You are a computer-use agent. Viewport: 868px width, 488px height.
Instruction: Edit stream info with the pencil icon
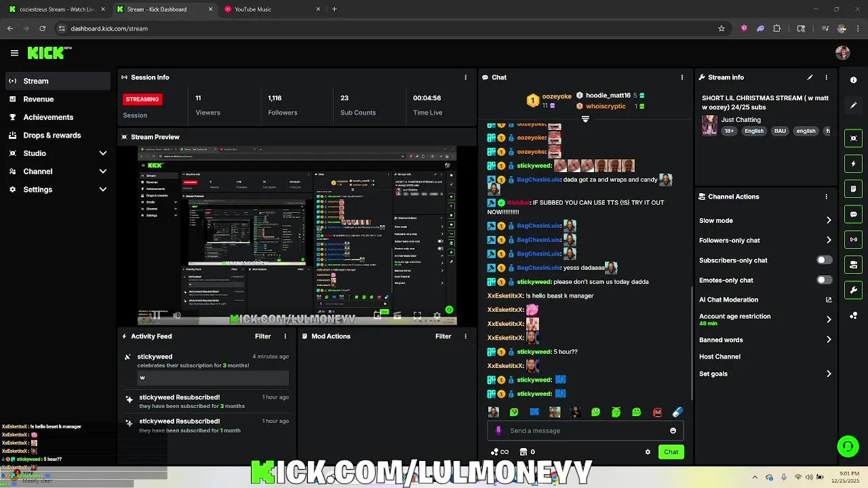click(x=810, y=77)
